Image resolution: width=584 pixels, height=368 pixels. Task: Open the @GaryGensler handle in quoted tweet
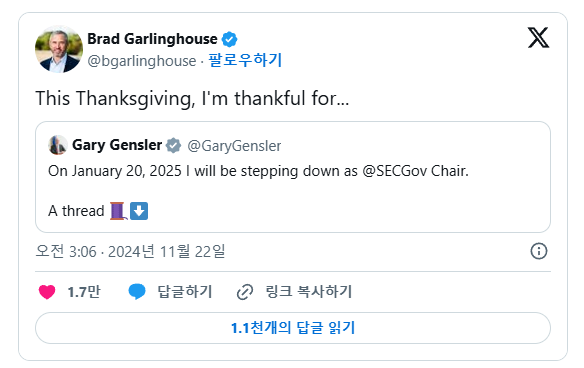[234, 146]
